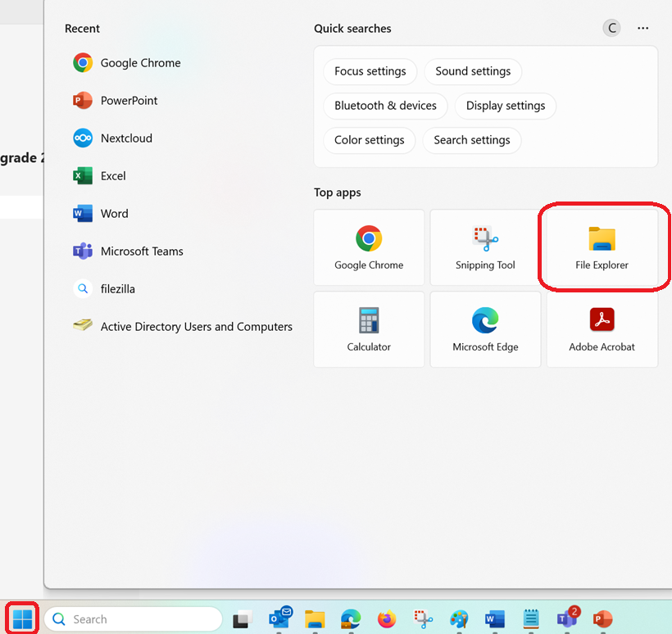Click the Focus settings quick search
The height and width of the screenshot is (634, 672).
370,71
